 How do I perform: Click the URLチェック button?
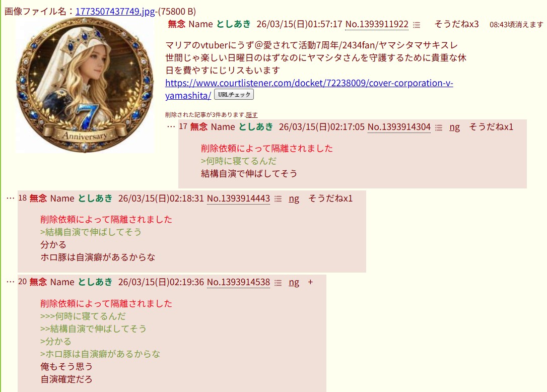coord(234,95)
